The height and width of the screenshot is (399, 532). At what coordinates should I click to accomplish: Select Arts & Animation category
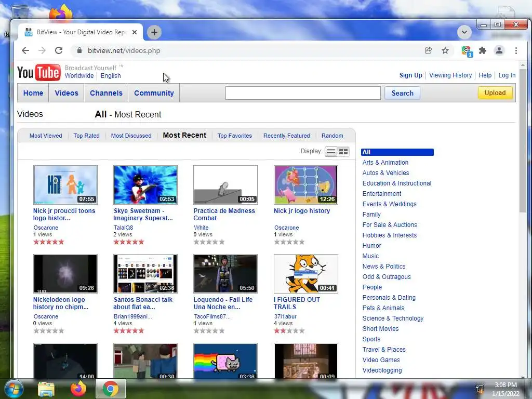point(385,163)
